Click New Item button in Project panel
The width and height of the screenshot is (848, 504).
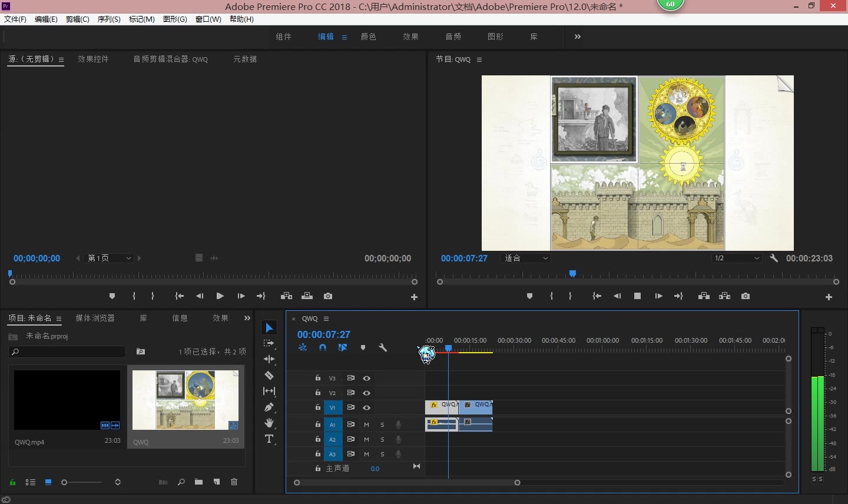(217, 482)
